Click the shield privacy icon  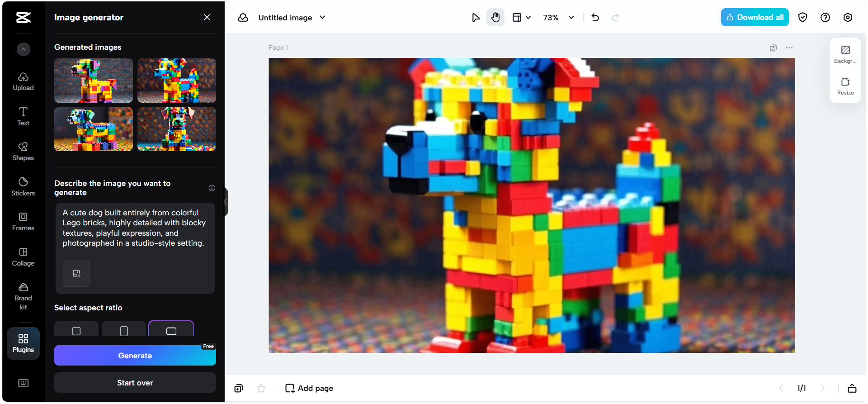802,17
